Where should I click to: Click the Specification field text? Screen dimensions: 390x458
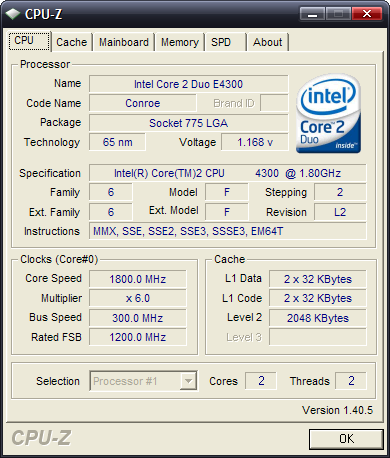(x=227, y=173)
